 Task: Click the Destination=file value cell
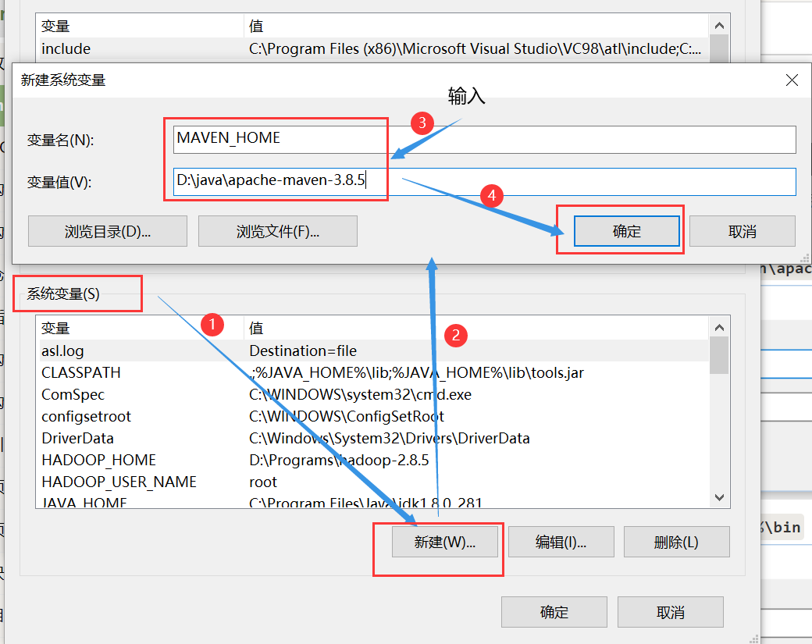(303, 351)
